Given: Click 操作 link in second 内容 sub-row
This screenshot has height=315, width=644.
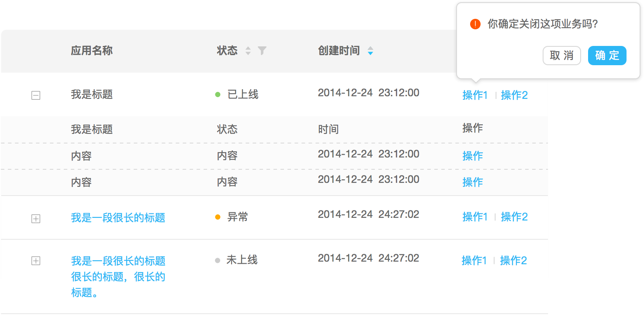Looking at the screenshot, I should point(473,182).
